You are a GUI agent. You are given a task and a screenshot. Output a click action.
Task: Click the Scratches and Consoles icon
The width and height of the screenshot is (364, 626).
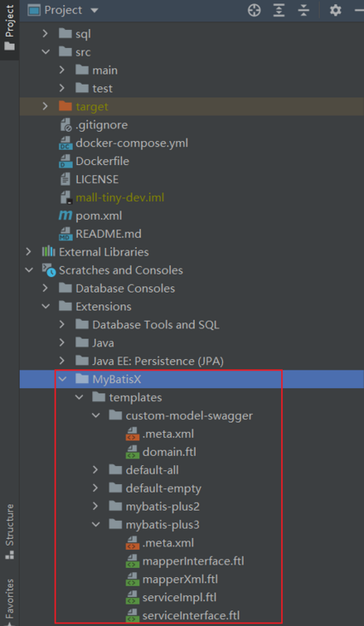[x=49, y=270]
